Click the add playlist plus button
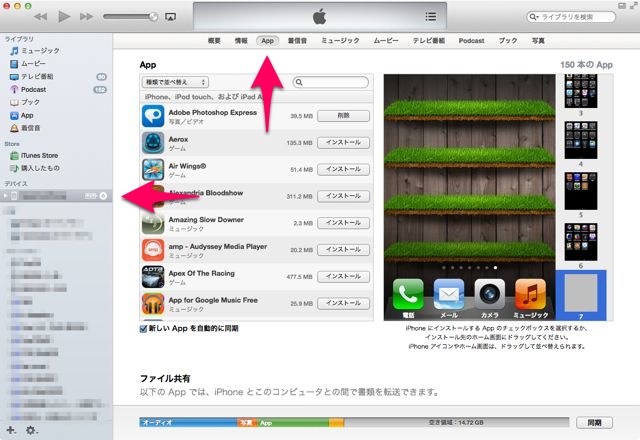Screen dimensions: 640x440 [11, 430]
